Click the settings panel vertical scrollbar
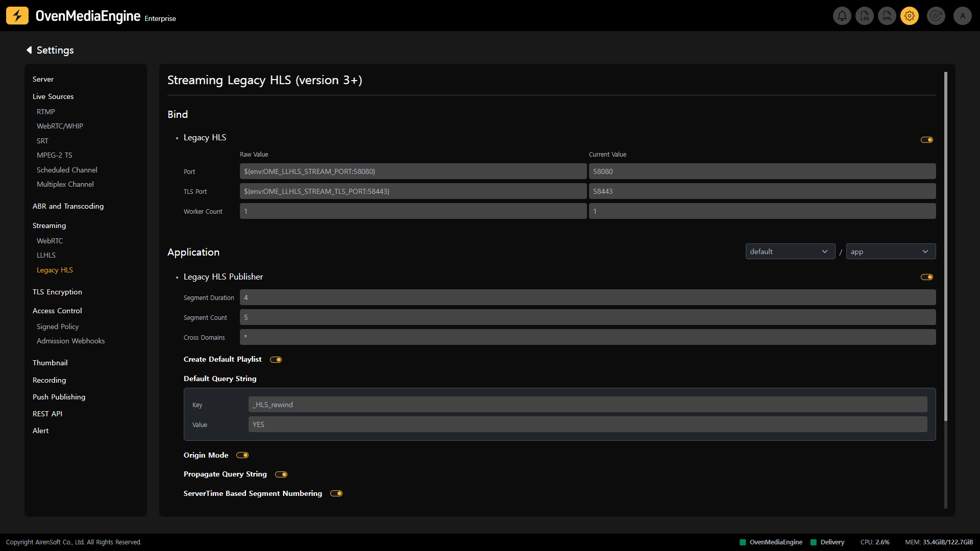The width and height of the screenshot is (980, 551). click(946, 245)
